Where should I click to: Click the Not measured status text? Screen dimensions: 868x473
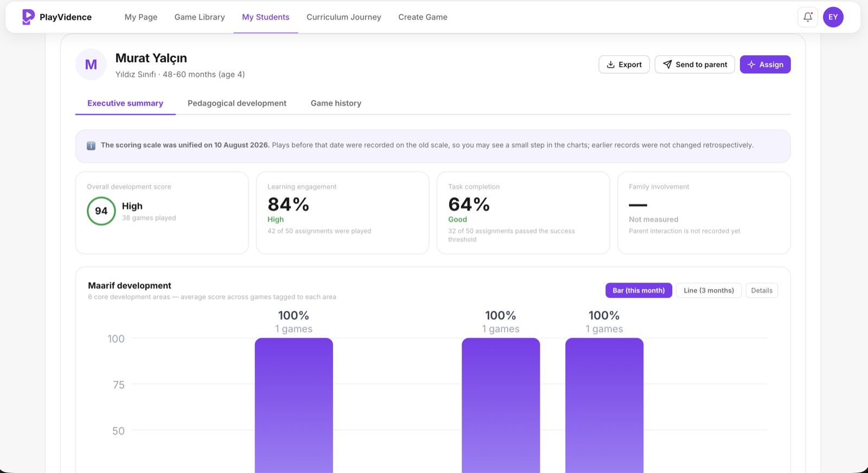tap(654, 219)
